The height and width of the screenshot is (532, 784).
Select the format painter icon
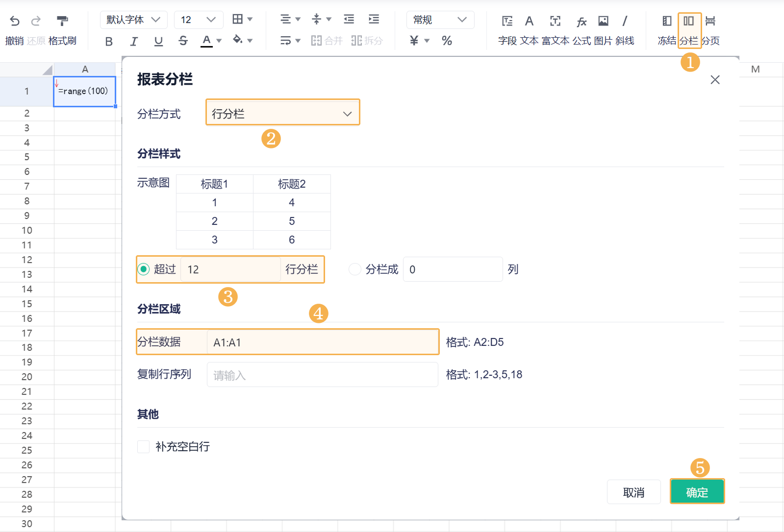coord(62,21)
